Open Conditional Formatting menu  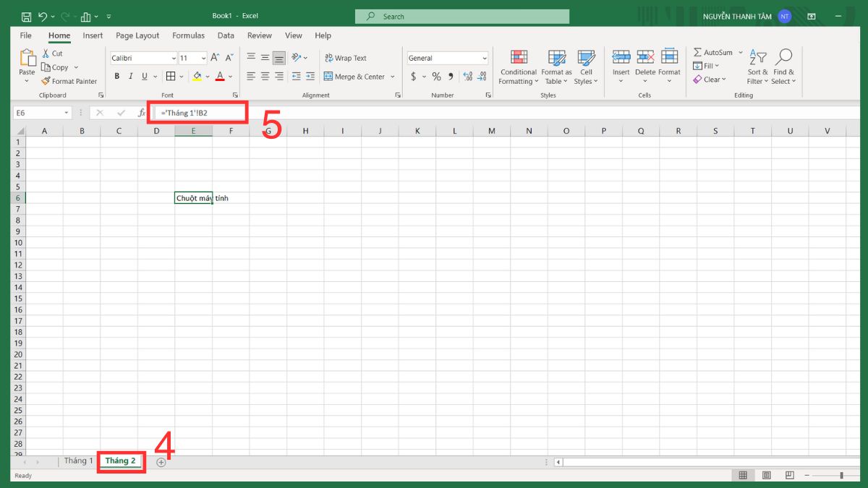pos(519,68)
